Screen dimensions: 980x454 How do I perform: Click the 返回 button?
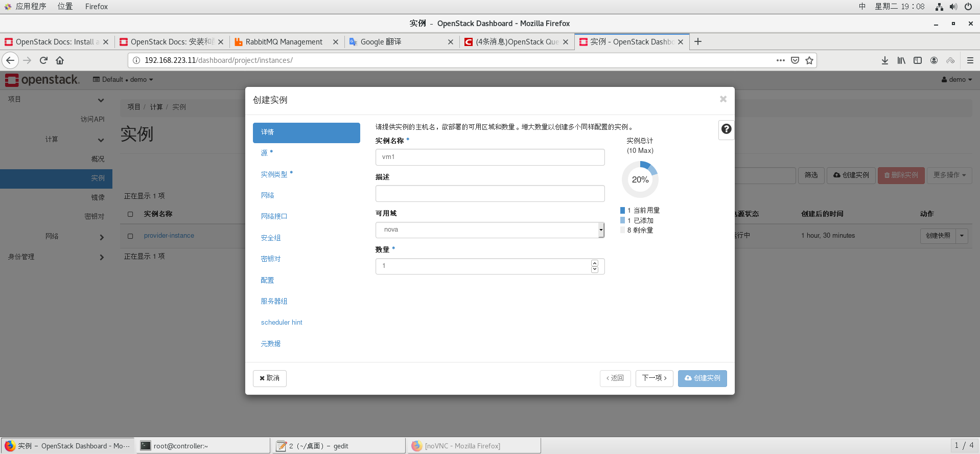click(615, 378)
